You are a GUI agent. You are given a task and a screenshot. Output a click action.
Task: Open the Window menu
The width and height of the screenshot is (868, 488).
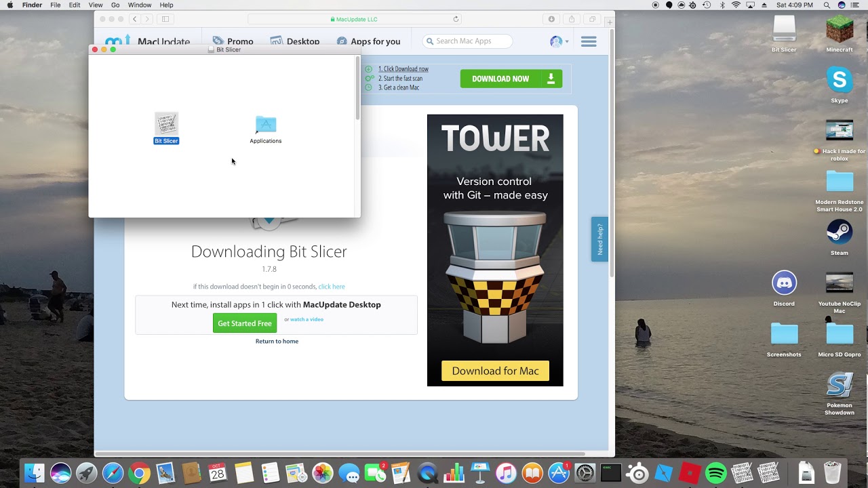tap(140, 5)
